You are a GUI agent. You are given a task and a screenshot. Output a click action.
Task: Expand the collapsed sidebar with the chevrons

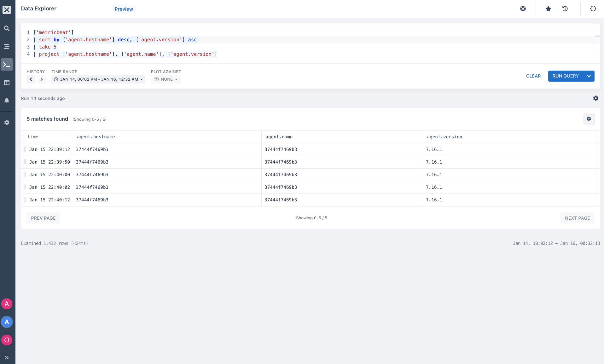7,357
